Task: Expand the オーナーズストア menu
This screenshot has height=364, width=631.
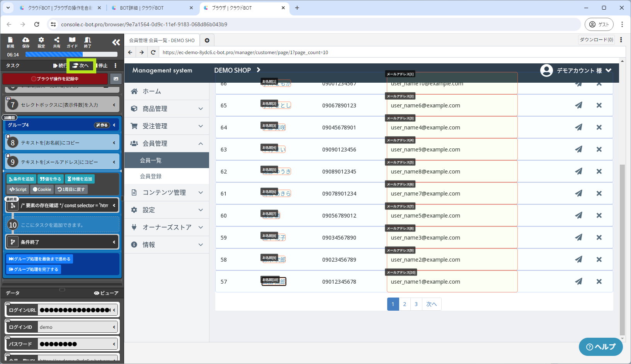Action: (x=167, y=227)
